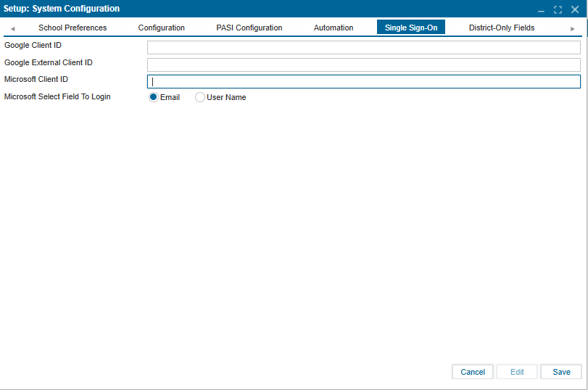Select Email as Microsoft login field
Screen dimensions: 588x390
tap(154, 97)
